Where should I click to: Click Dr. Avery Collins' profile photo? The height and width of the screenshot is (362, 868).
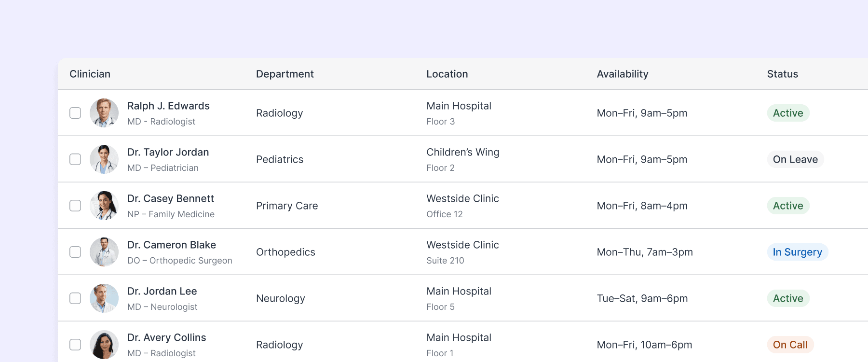click(x=104, y=344)
